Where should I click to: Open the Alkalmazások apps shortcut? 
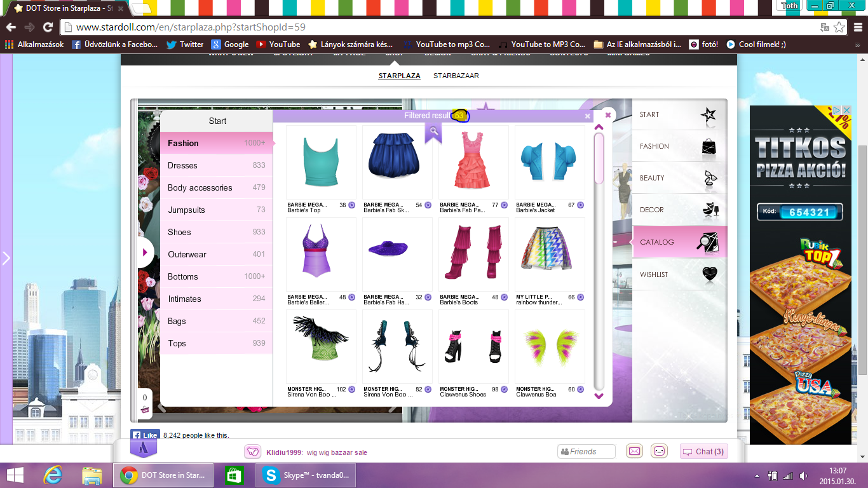pos(34,44)
